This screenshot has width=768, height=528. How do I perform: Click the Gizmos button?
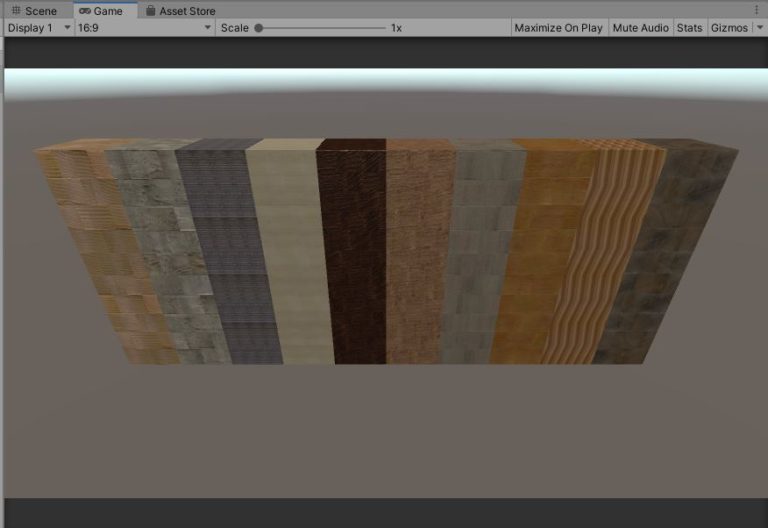pyautogui.click(x=728, y=28)
